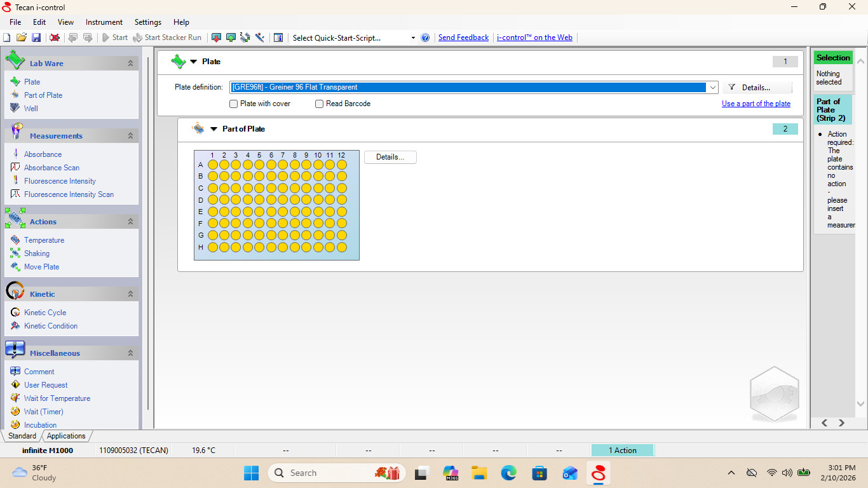The width and height of the screenshot is (868, 488).
Task: Open the View menu
Action: (66, 22)
